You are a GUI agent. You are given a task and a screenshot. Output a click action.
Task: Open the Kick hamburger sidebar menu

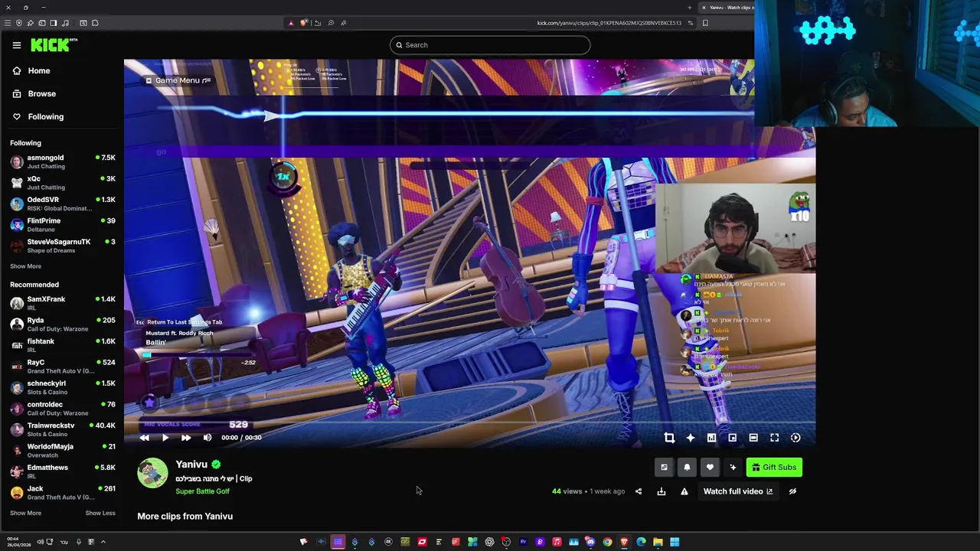click(x=16, y=45)
